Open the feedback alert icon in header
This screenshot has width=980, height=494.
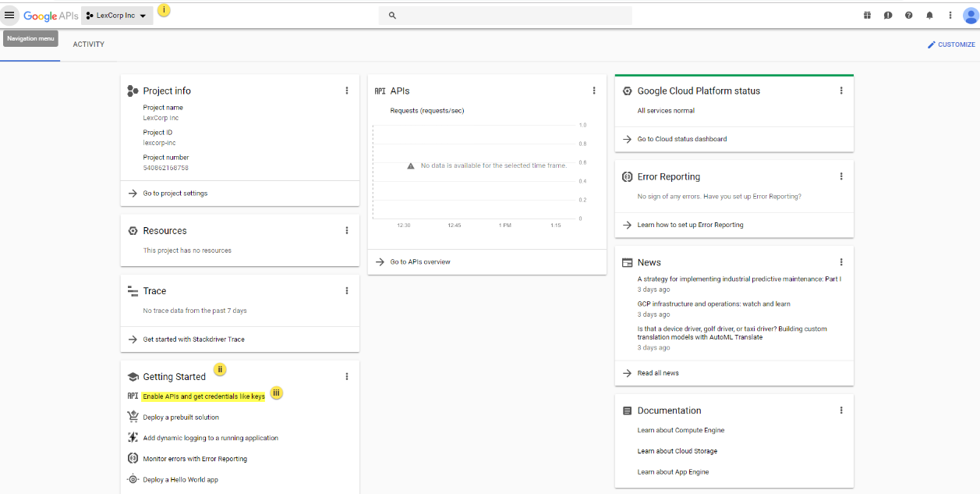(888, 16)
